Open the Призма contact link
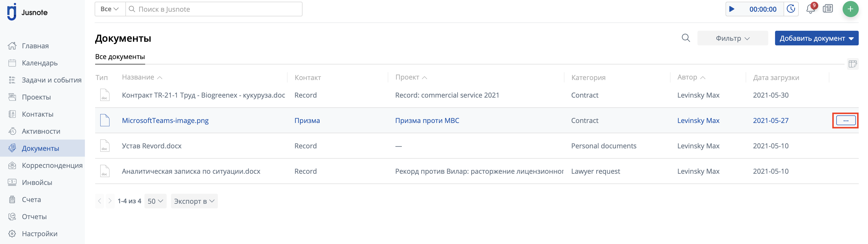 point(307,120)
